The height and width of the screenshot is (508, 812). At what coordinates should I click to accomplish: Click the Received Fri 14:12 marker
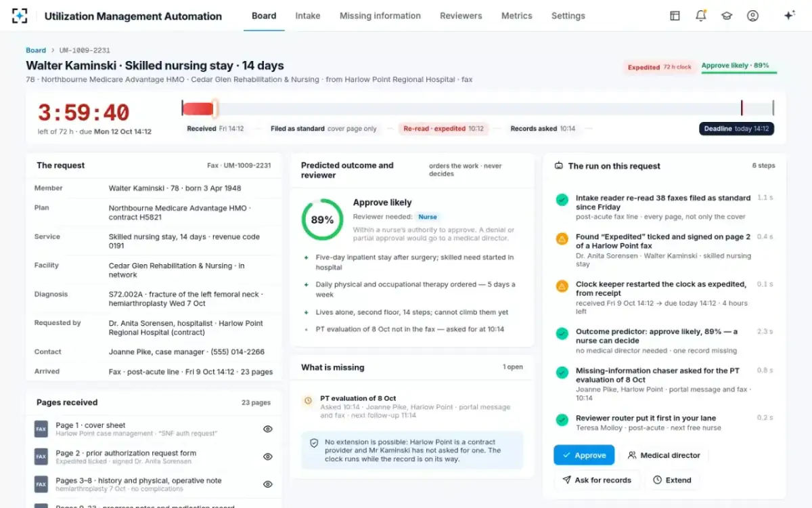point(215,129)
